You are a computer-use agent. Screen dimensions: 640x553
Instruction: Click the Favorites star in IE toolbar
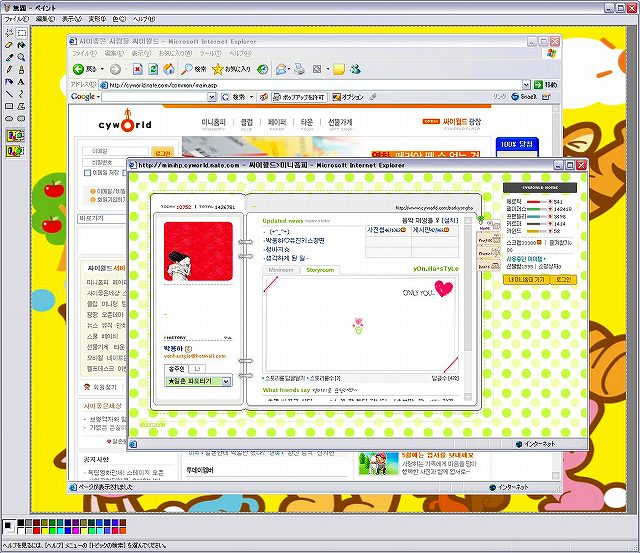pos(218,69)
